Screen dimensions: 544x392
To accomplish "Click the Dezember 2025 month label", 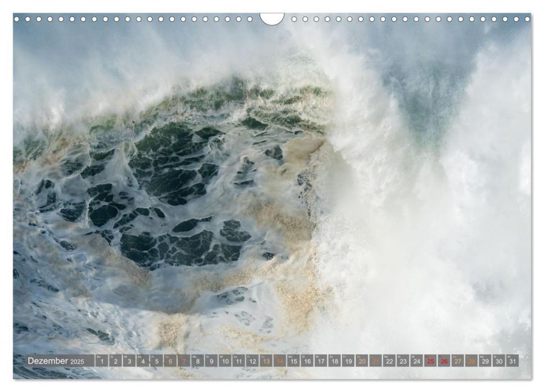I will click(56, 361).
